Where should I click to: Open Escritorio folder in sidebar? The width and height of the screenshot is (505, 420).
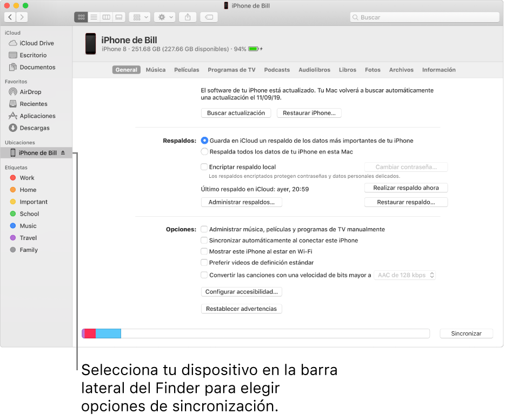(x=28, y=55)
